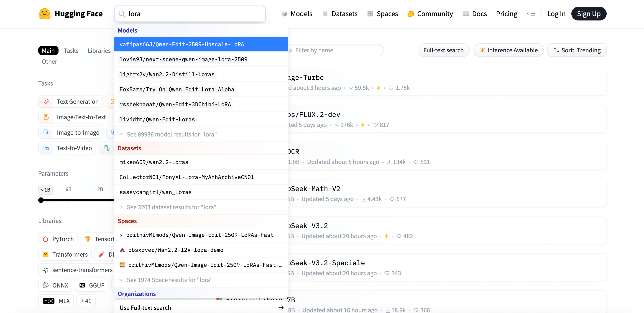
Task: Expand the +41 more libraries
Action: click(x=86, y=301)
